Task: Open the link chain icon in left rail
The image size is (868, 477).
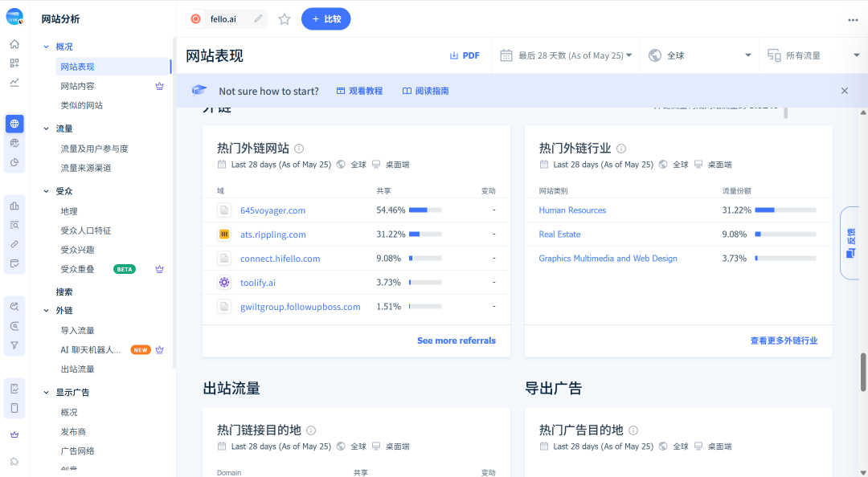Action: pos(14,244)
